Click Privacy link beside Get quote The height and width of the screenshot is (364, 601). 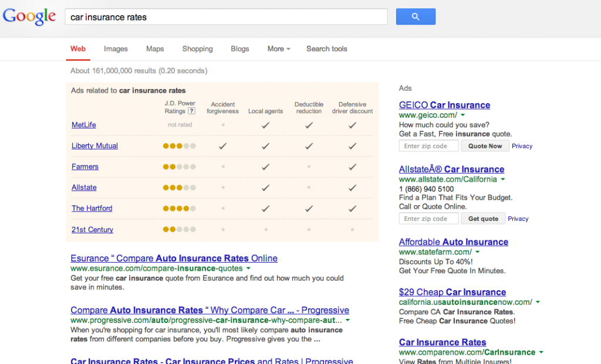click(x=518, y=219)
